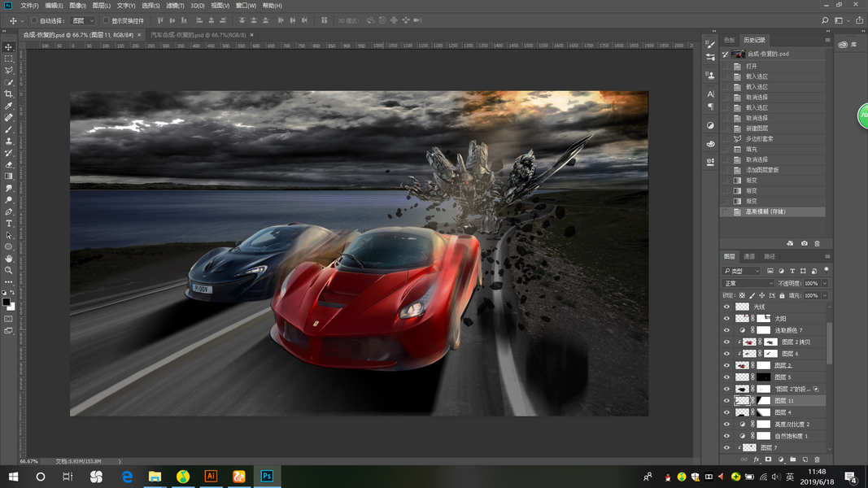Switch to 汽车合成-恢复的.psd document tab
This screenshot has width=868, height=488.
coord(198,35)
